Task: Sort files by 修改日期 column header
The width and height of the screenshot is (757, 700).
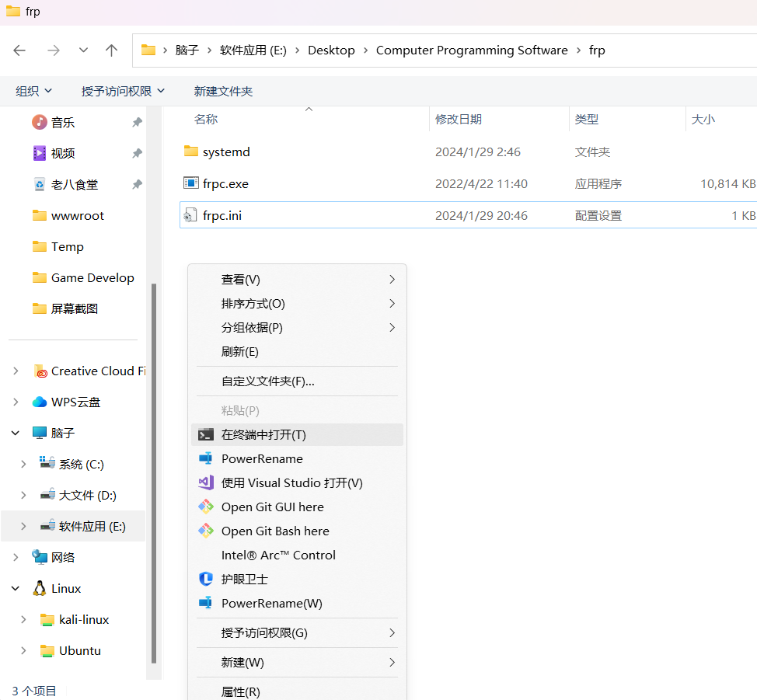Action: (x=459, y=119)
